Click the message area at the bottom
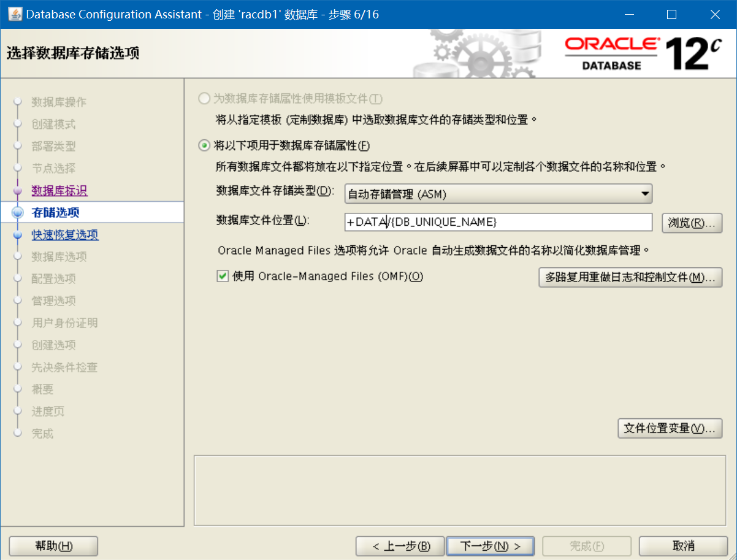This screenshot has width=737, height=560. coord(460,490)
